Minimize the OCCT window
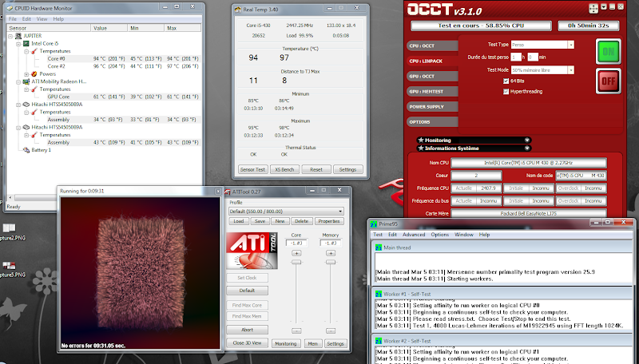This screenshot has width=639, height=364. [612, 7]
